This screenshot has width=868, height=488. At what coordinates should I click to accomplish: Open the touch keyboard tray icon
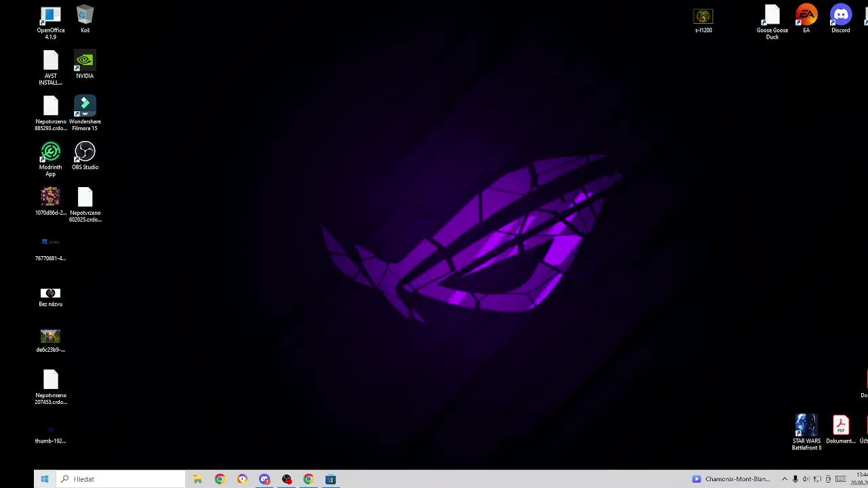840,479
